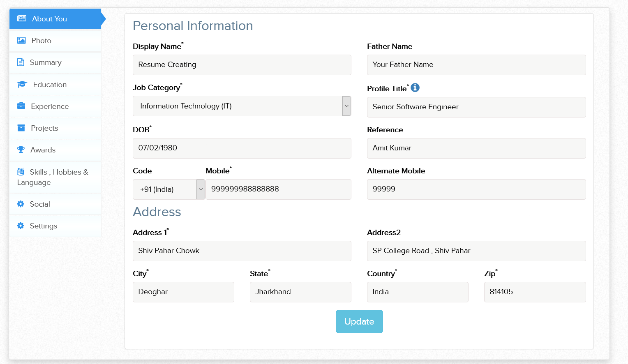Select the Education graduation cap icon
This screenshot has width=628, height=364.
coord(21,84)
